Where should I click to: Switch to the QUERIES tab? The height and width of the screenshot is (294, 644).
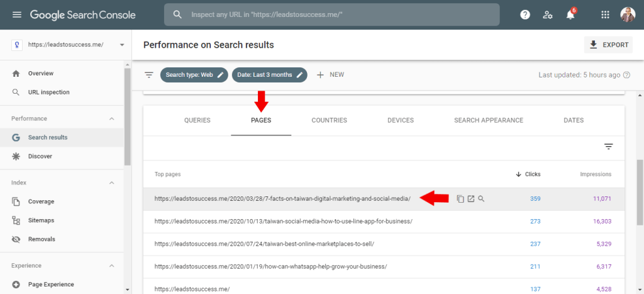(x=197, y=120)
